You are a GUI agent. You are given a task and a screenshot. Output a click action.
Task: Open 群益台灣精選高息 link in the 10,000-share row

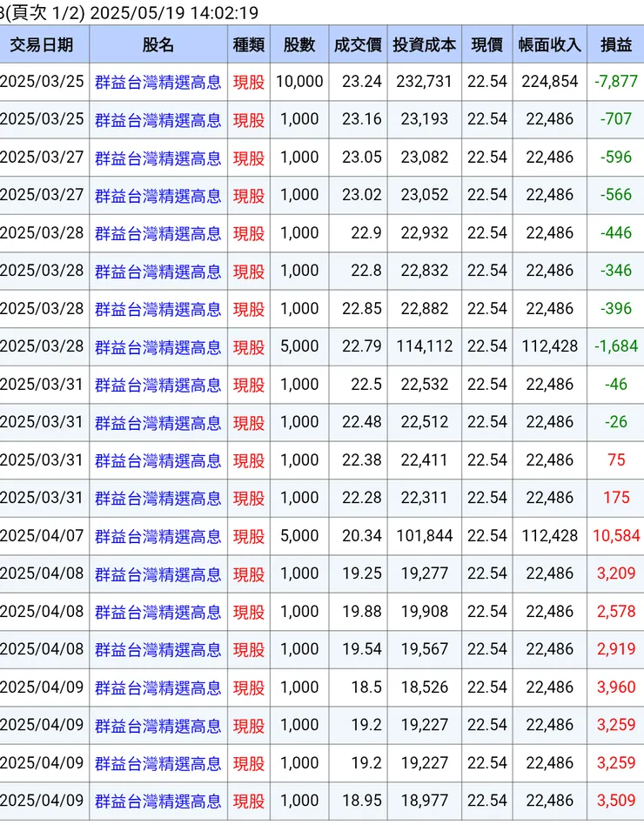click(x=158, y=82)
